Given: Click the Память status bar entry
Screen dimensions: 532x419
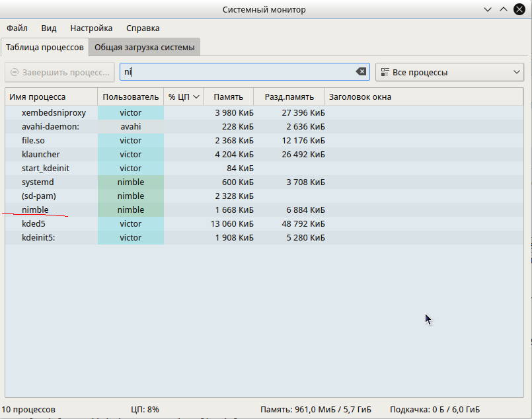Looking at the screenshot, I should [x=316, y=410].
